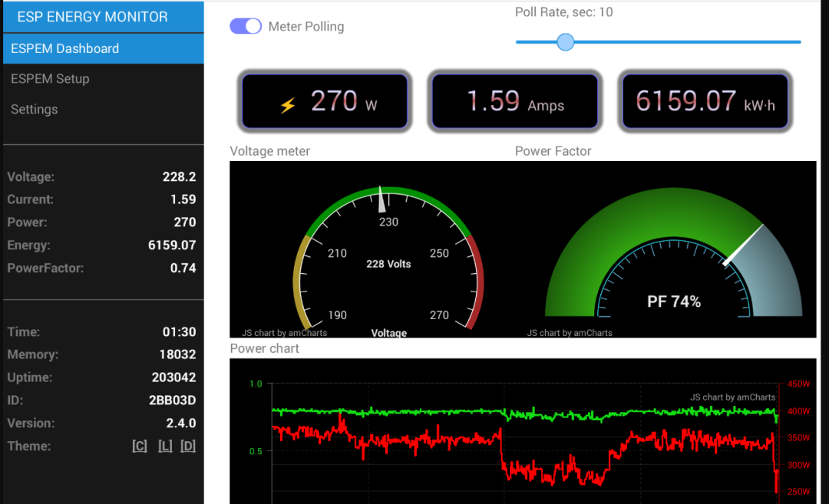Toggle the Meter Polling switch
The width and height of the screenshot is (829, 504).
tap(246, 26)
